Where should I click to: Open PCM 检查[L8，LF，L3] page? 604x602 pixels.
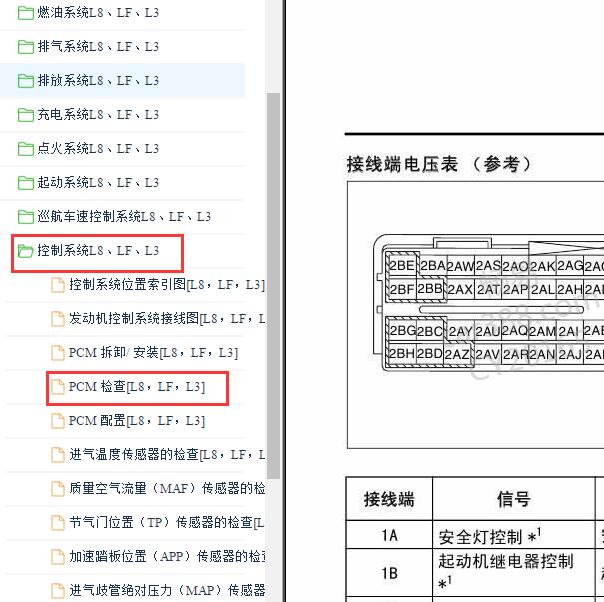click(137, 387)
